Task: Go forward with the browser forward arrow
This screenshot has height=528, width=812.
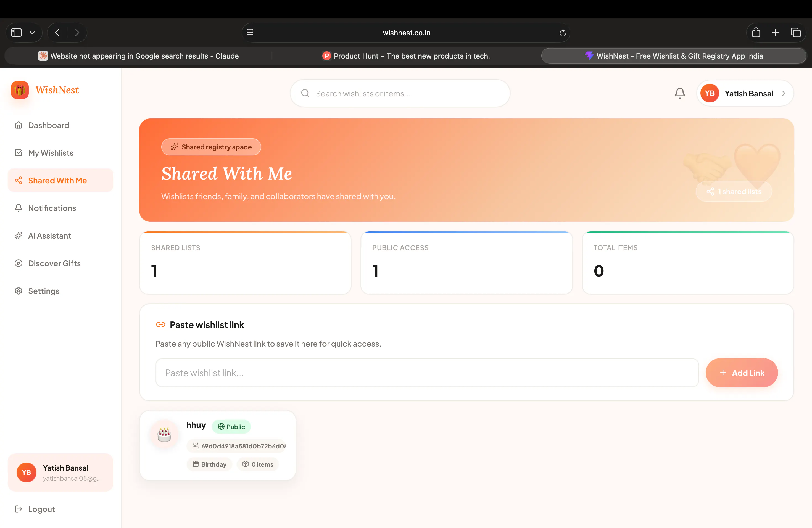Action: pyautogui.click(x=77, y=32)
